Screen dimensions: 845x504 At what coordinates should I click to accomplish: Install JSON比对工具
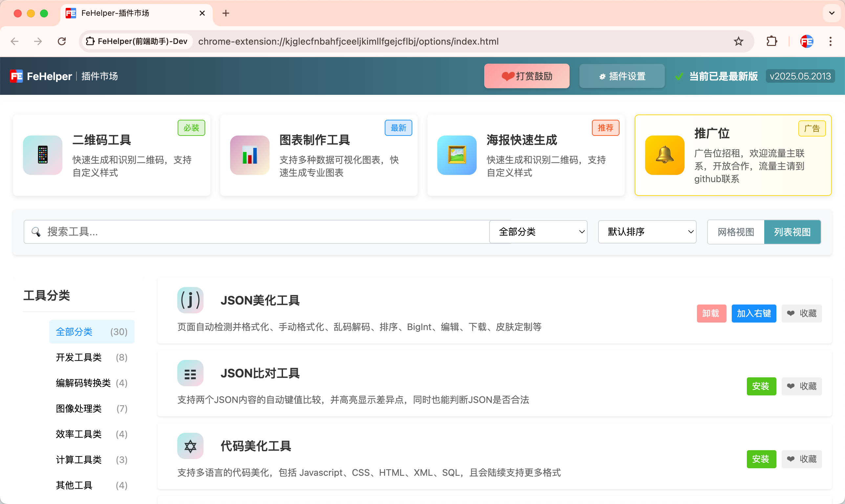[x=761, y=386]
